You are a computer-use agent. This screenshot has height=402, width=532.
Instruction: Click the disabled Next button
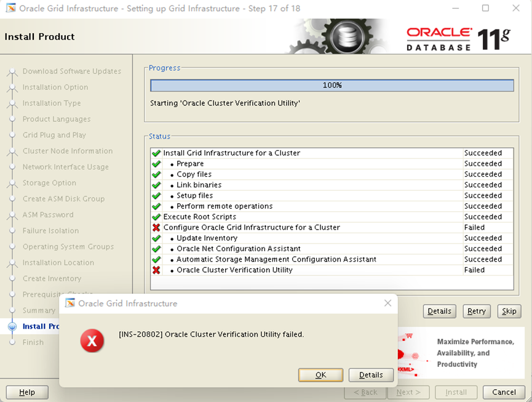pyautogui.click(x=408, y=392)
